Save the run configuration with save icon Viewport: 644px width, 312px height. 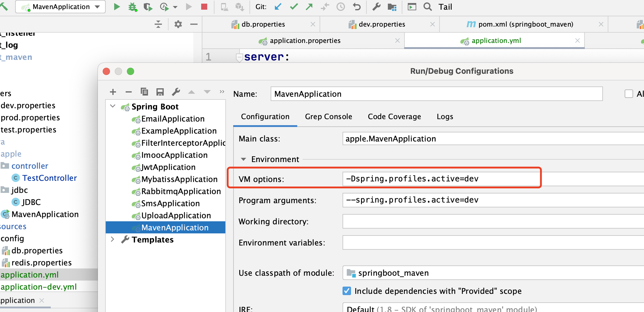pos(160,92)
